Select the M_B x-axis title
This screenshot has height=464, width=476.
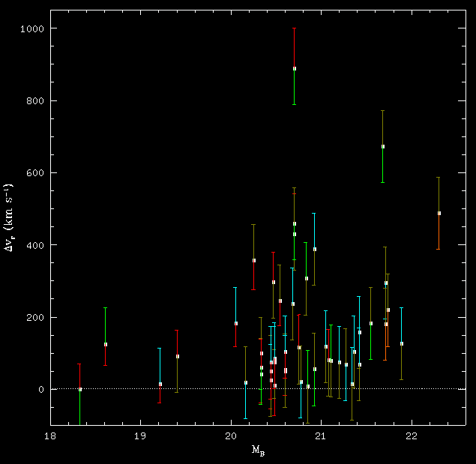tap(259, 450)
